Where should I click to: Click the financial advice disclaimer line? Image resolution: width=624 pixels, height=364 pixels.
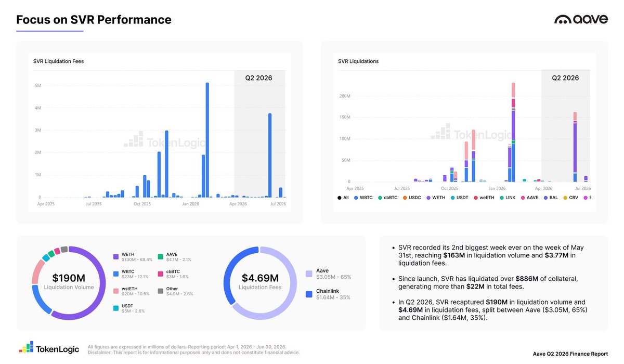[x=194, y=353]
